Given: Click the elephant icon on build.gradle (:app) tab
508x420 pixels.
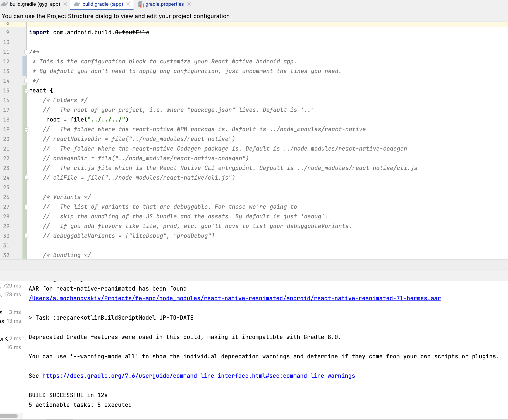Looking at the screenshot, I should tap(77, 4).
